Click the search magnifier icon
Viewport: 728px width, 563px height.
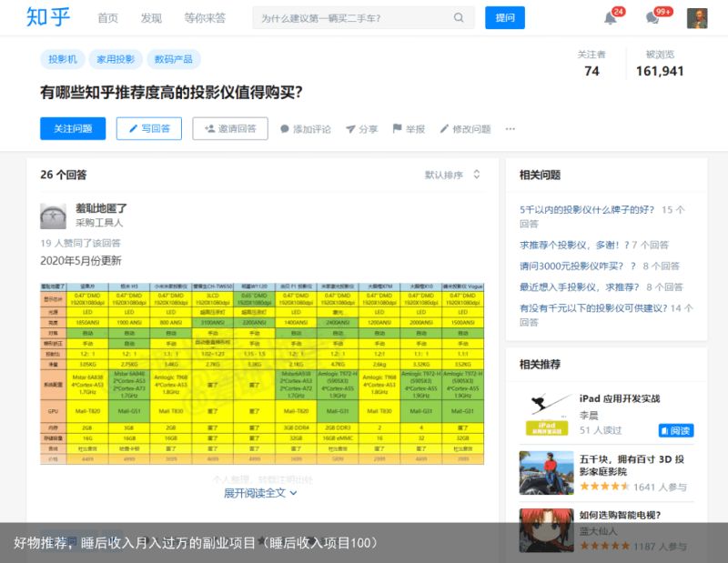click(x=459, y=17)
